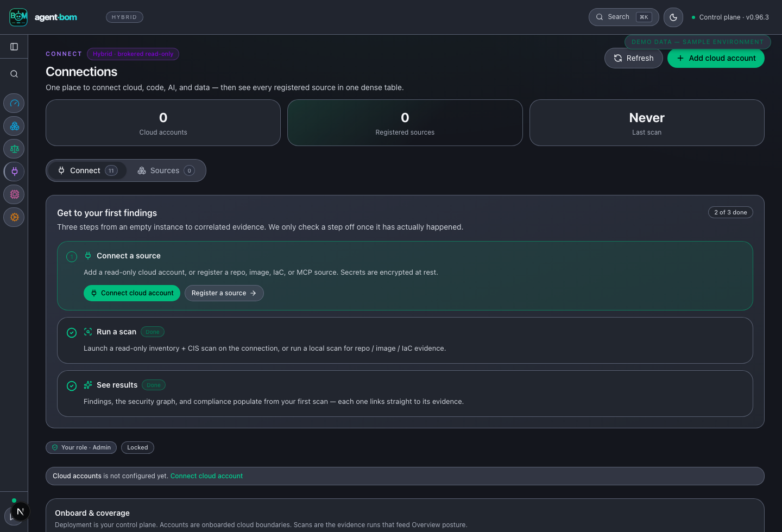Click the Your role Admin badge

tap(81, 447)
